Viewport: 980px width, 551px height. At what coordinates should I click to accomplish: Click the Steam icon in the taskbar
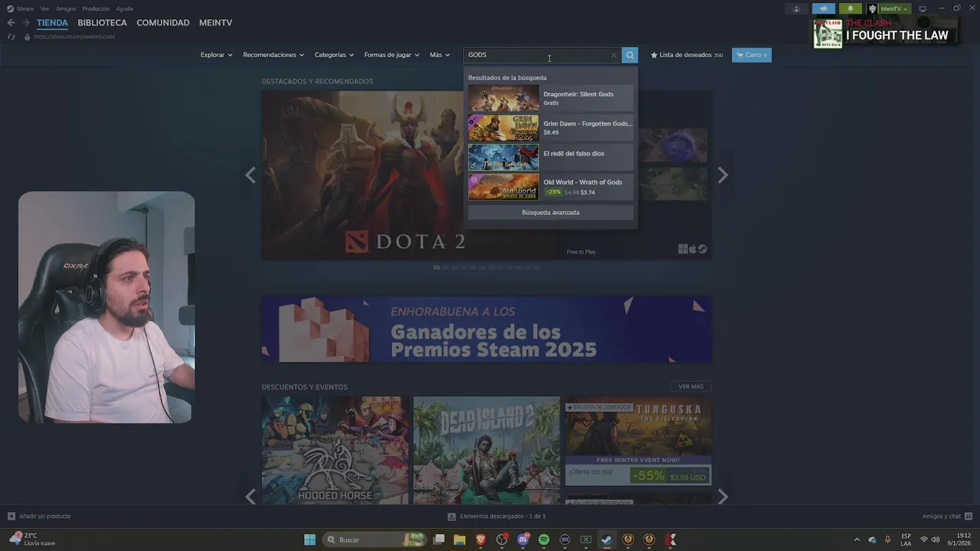click(x=606, y=540)
